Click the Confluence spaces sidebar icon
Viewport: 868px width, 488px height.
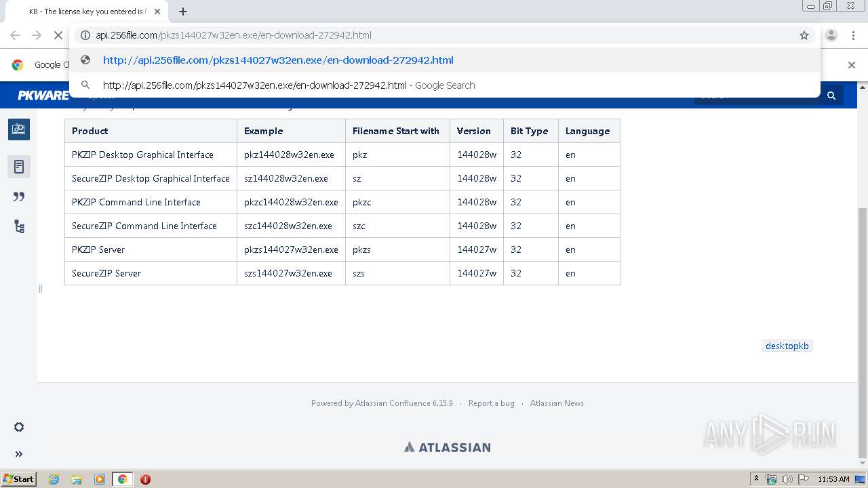click(x=19, y=129)
